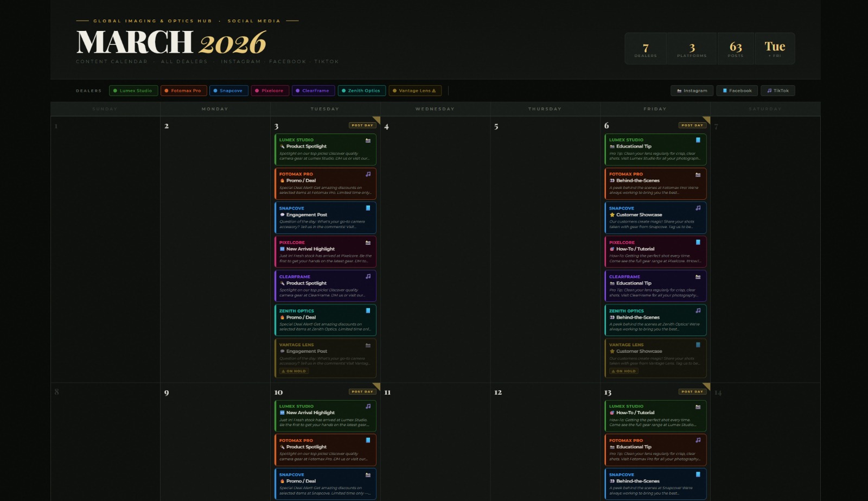Click March 13 Fotomax Pro 'Educational Tip' title
The width and height of the screenshot is (868, 501).
pyautogui.click(x=634, y=447)
